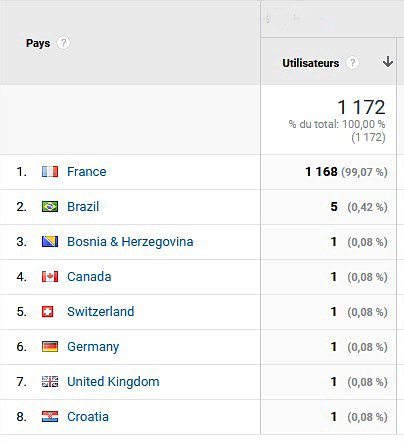Click the Pays column header

click(x=38, y=43)
